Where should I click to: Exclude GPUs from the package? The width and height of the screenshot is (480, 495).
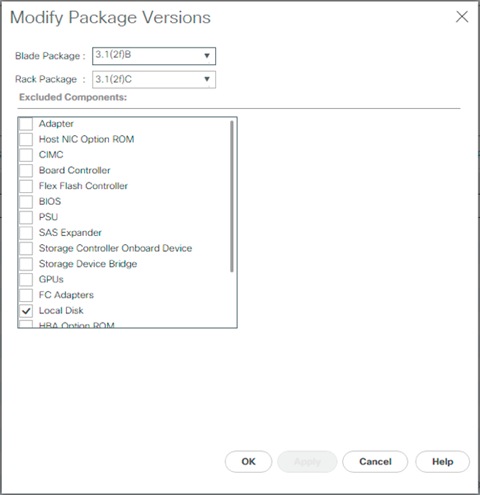tap(26, 280)
